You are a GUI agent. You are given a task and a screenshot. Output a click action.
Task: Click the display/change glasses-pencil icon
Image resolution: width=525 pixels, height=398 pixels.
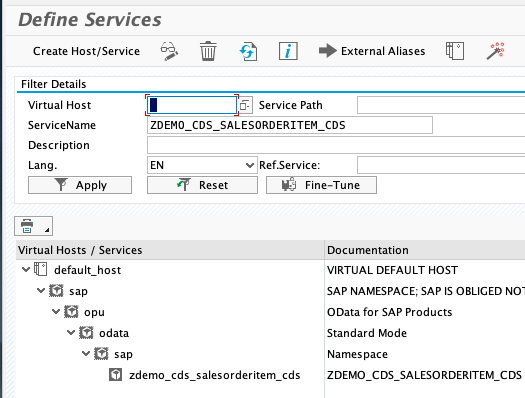click(169, 51)
